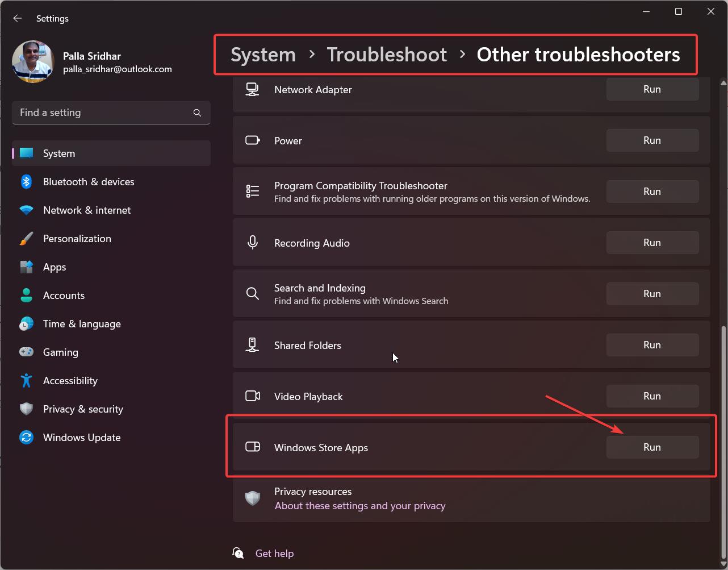Click the Apps icon in sidebar
The image size is (728, 570).
point(26,267)
